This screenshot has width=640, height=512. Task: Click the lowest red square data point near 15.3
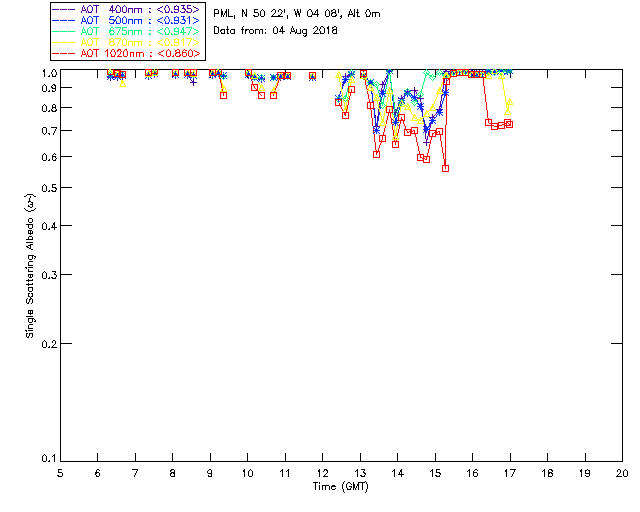[x=446, y=168]
